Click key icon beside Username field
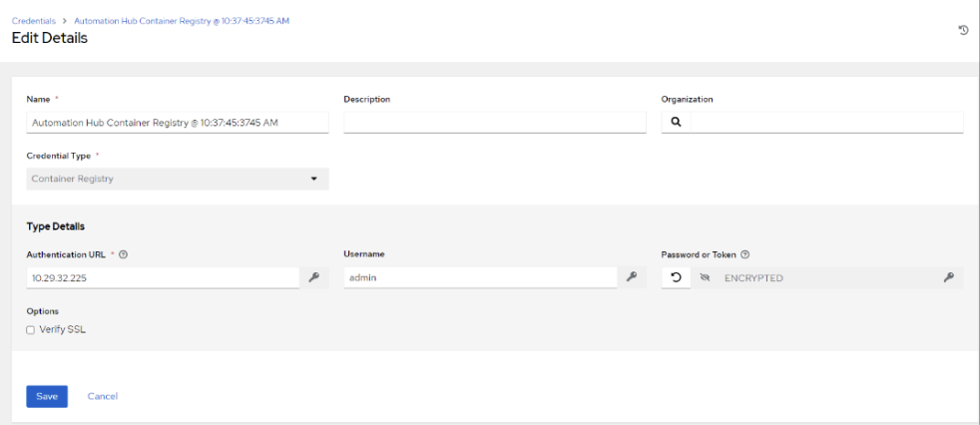Image resolution: width=980 pixels, height=425 pixels. [x=632, y=277]
